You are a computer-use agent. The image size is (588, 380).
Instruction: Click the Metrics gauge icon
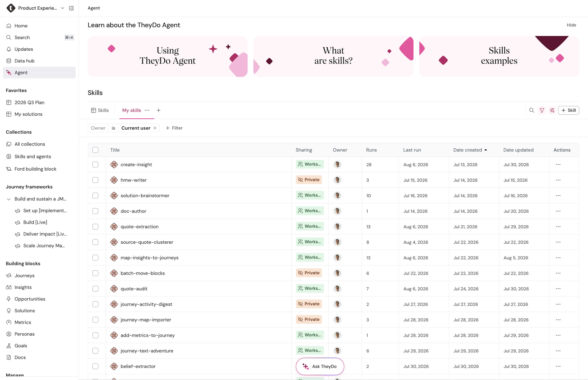tap(9, 322)
